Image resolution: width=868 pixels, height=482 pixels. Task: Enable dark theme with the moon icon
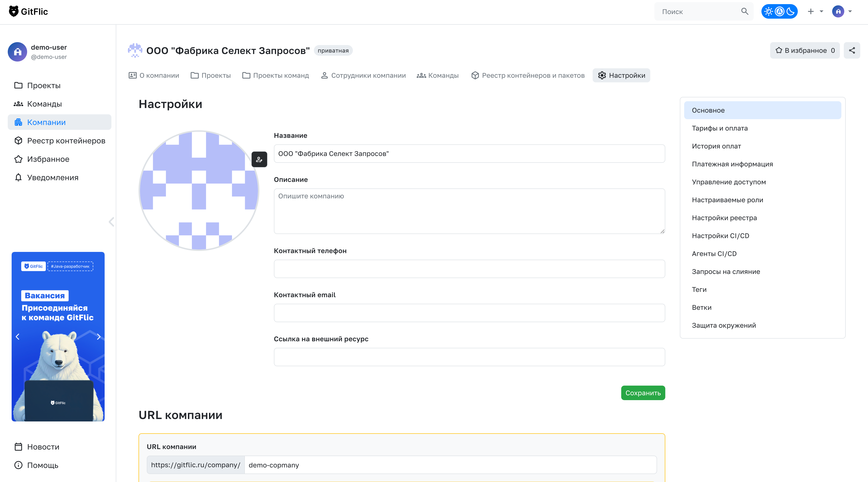coord(790,11)
